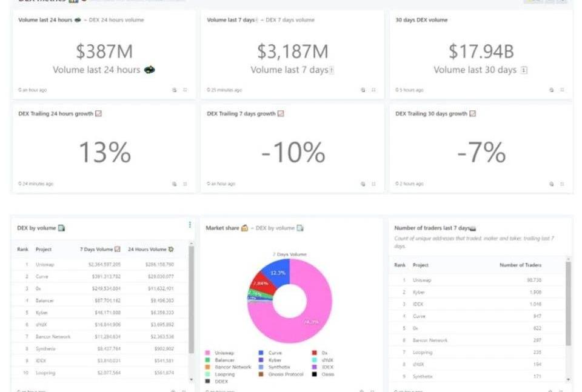
Task: Toggle Curve series in pie chart legend
Action: pyautogui.click(x=271, y=353)
